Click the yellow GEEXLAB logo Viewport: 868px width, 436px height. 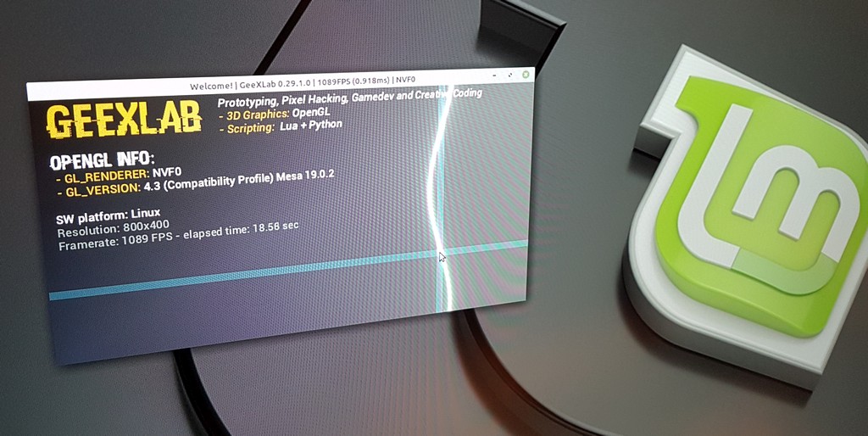tap(125, 119)
